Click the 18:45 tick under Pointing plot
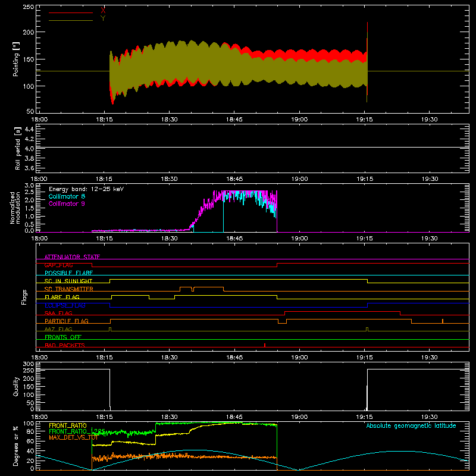 click(x=234, y=120)
